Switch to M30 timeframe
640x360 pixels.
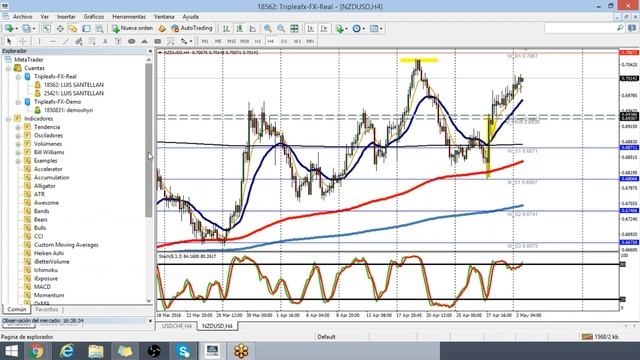(x=244, y=41)
